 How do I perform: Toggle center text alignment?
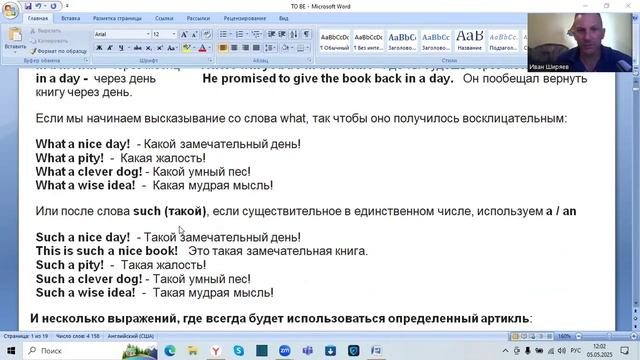pos(234,48)
